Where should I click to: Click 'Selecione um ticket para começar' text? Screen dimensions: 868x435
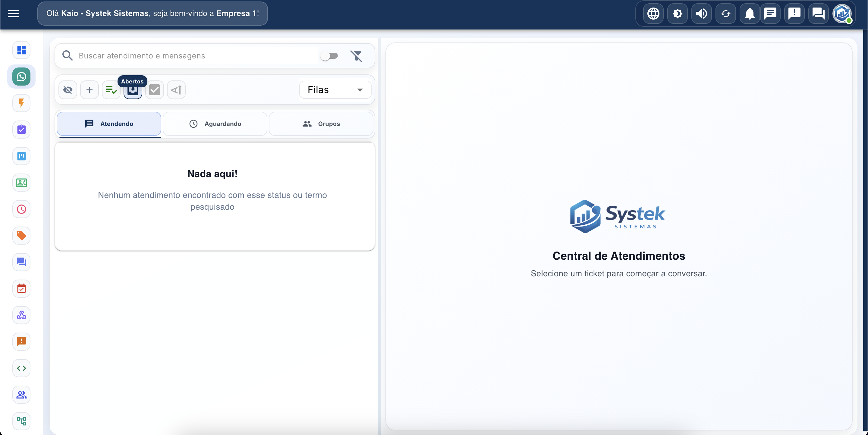click(619, 274)
